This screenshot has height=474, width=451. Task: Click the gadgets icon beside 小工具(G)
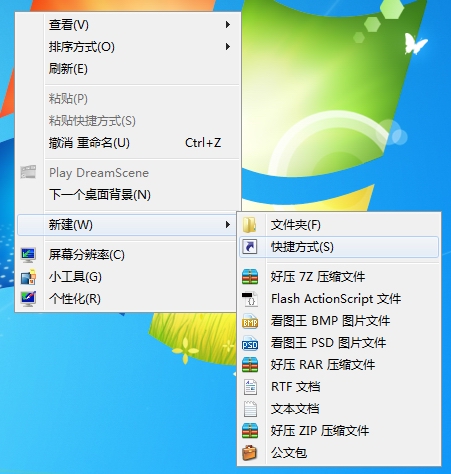coord(28,277)
